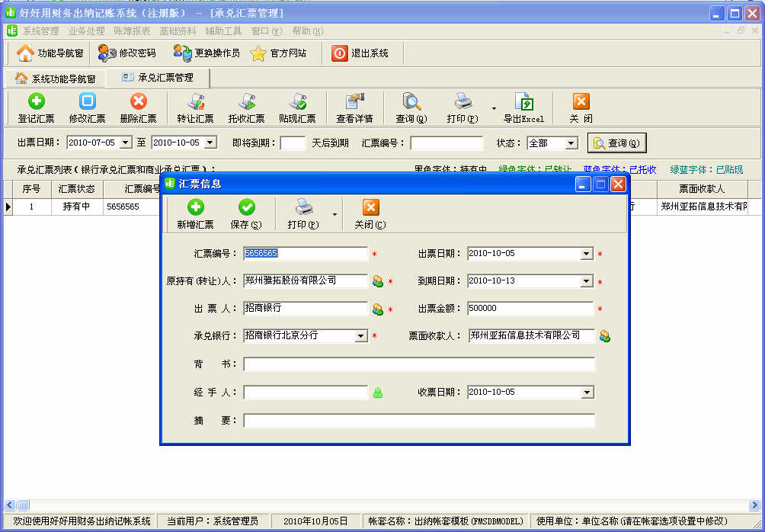Click the 功能导航窗 home icon
This screenshot has width=765, height=532.
click(25, 53)
